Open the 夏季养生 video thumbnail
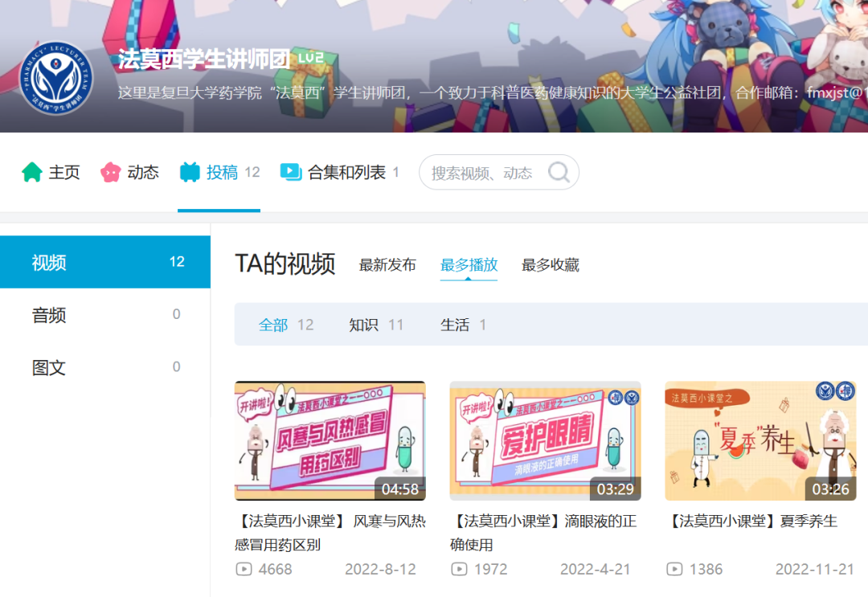Screen dimensions: 868x597 (x=760, y=441)
